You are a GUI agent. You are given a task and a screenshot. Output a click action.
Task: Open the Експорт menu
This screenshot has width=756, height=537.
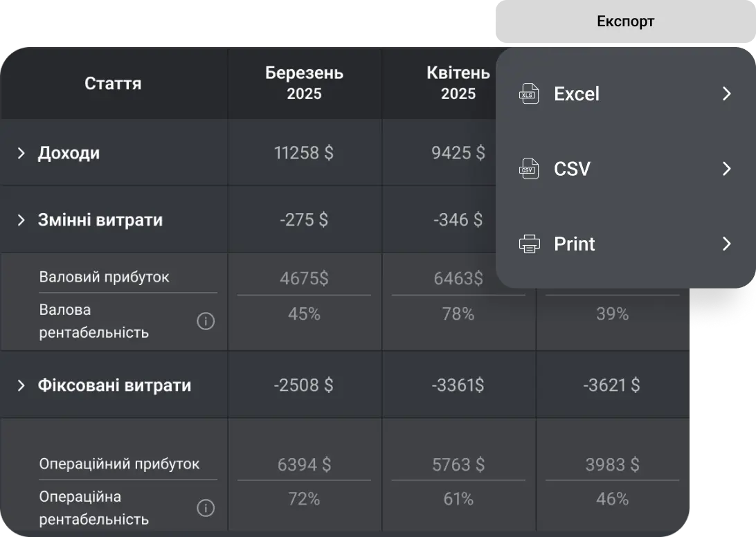point(625,21)
